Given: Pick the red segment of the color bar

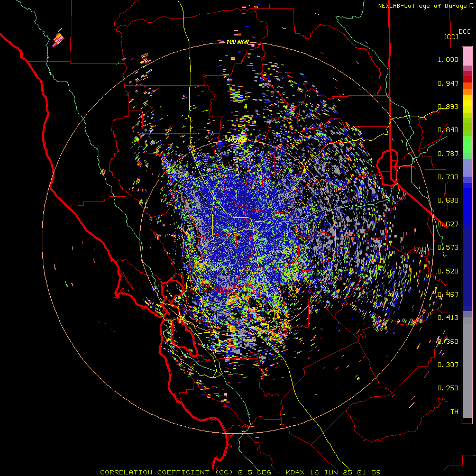Looking at the screenshot, I should (x=467, y=79).
